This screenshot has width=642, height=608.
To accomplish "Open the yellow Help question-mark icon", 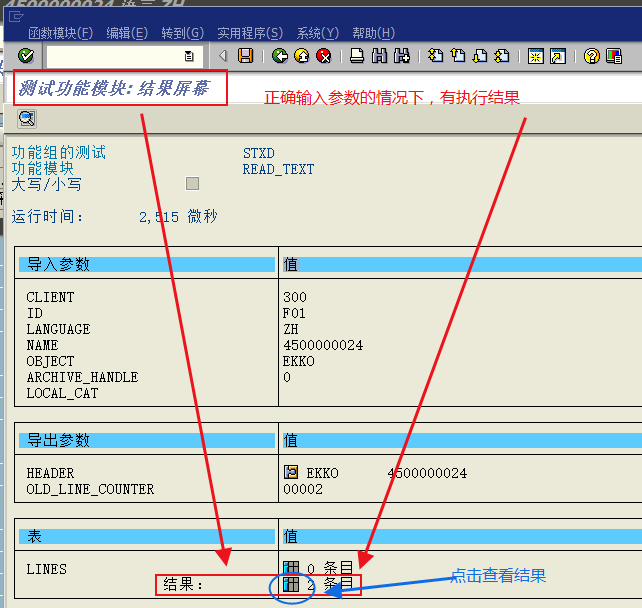I will pos(592,56).
